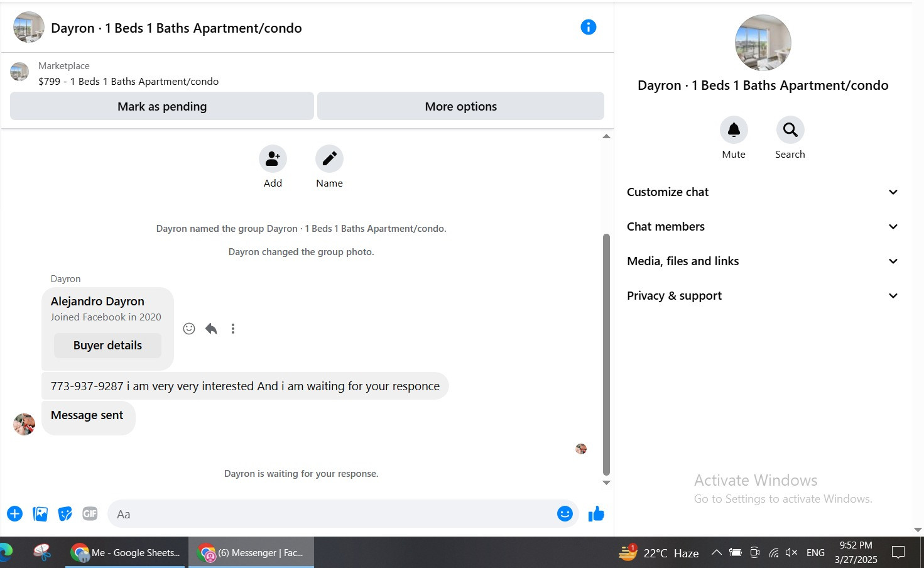Screen dimensions: 924x568
Task: Click Mark as pending button
Action: (162, 106)
